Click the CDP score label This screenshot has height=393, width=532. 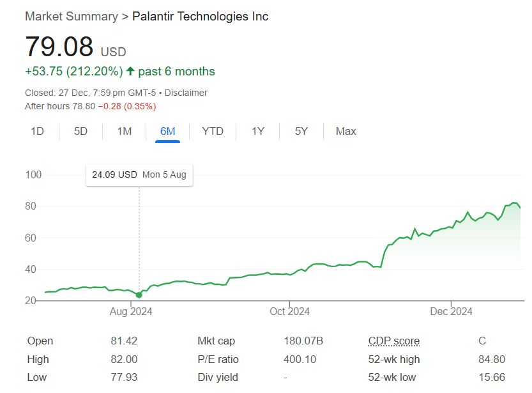pos(394,341)
